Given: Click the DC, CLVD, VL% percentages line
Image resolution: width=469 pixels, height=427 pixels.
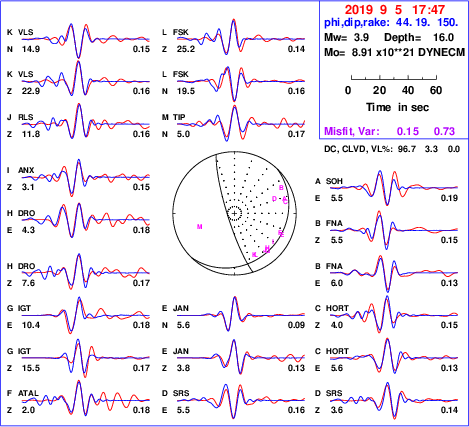Looking at the screenshot, I should click(x=392, y=149).
